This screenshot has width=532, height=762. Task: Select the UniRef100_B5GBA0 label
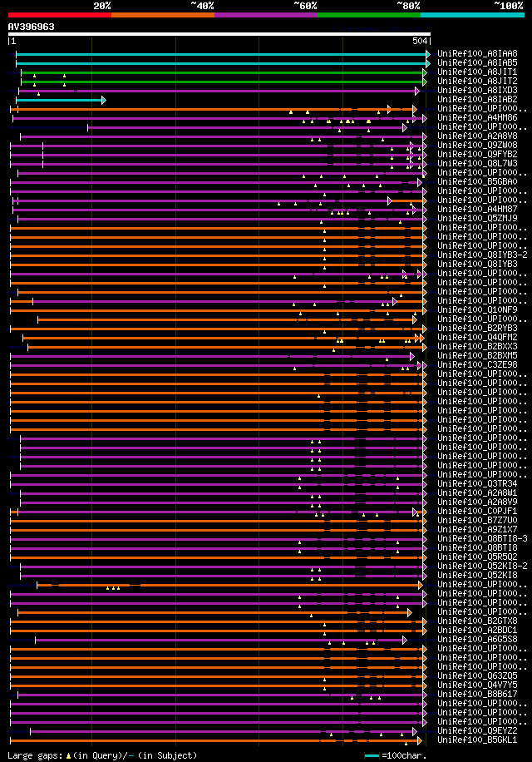(477, 181)
